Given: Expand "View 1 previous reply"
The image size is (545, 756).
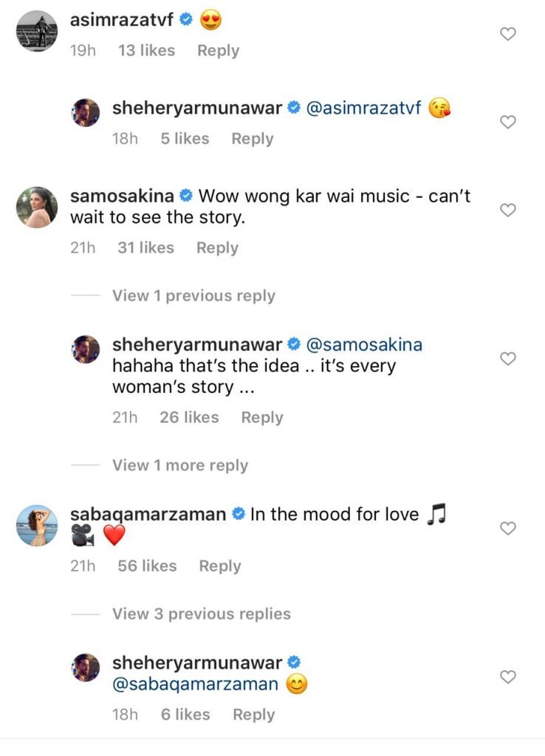Looking at the screenshot, I should tap(193, 296).
